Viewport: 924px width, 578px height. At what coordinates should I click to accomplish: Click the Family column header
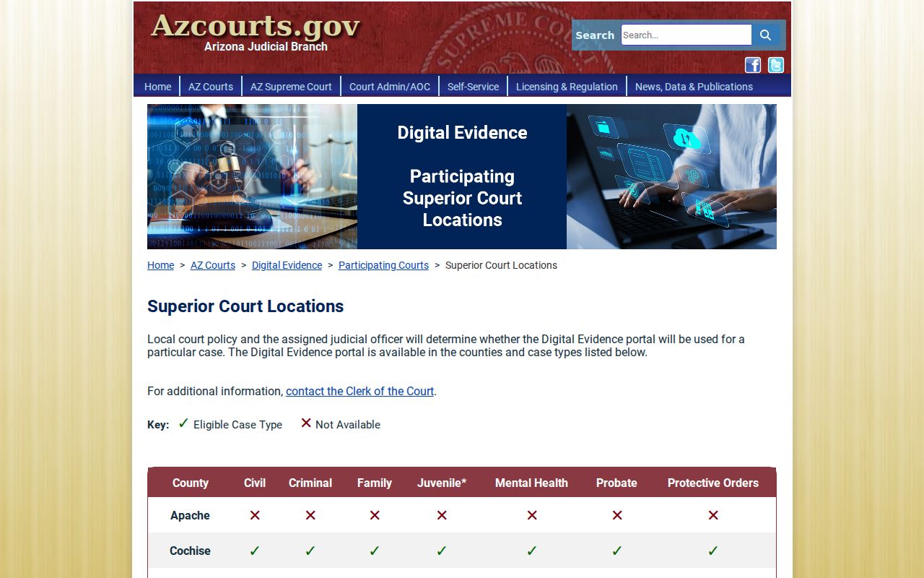(x=375, y=483)
